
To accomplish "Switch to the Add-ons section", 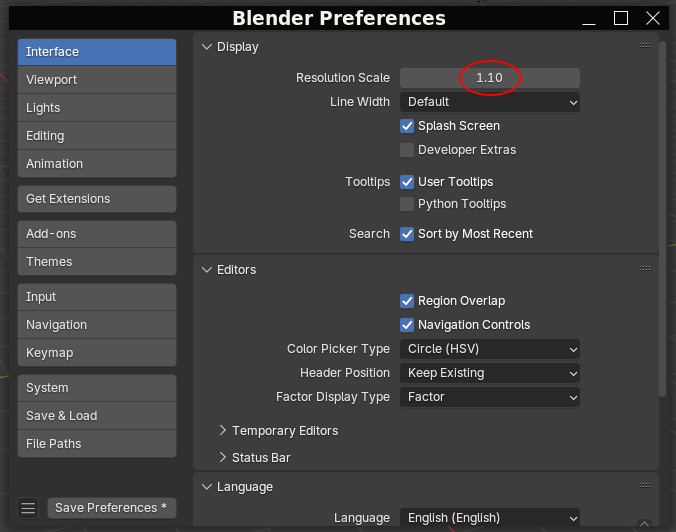I will click(97, 234).
